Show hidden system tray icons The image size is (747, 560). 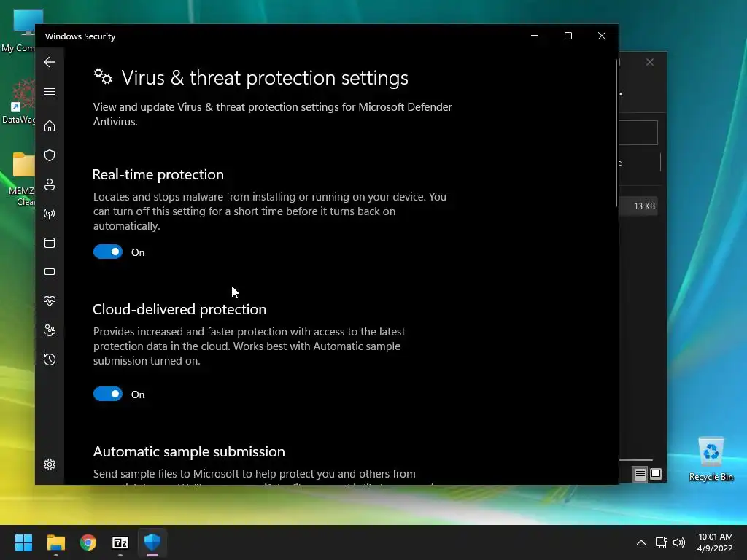pyautogui.click(x=641, y=542)
